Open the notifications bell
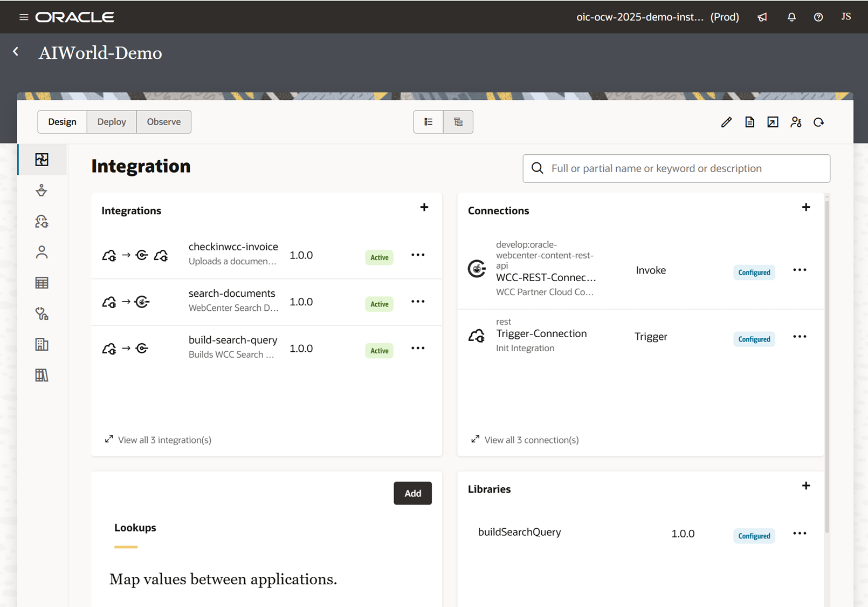Screen dimensions: 868x607 pos(791,17)
